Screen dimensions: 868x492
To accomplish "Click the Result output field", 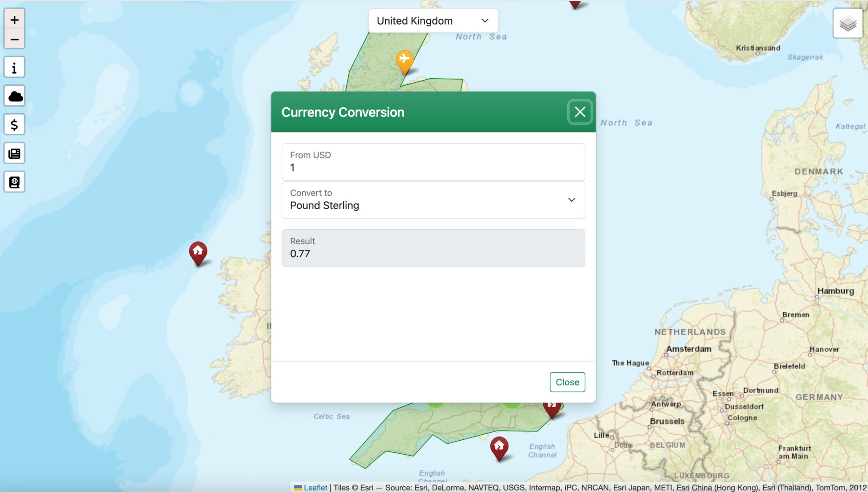I will point(433,248).
